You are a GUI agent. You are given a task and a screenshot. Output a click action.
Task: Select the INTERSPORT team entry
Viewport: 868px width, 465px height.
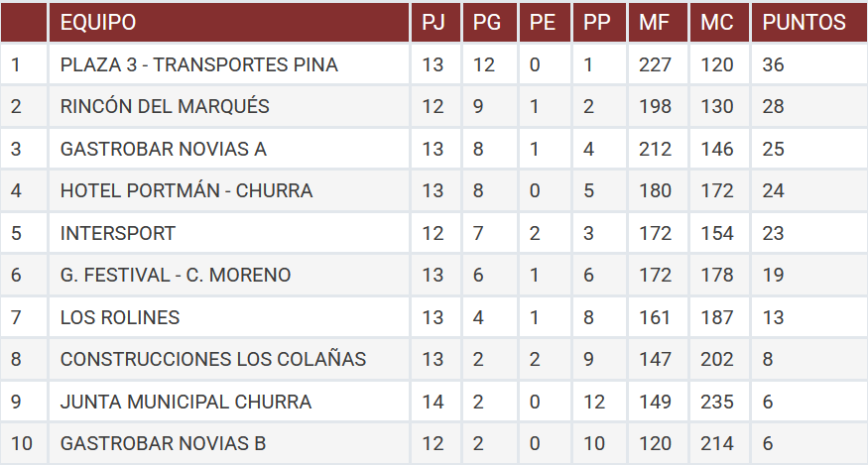117,233
